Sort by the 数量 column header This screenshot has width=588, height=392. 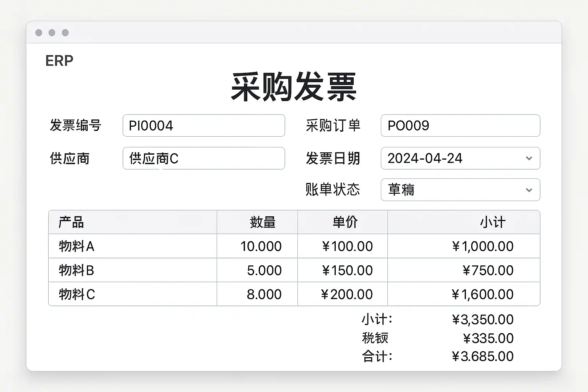click(262, 222)
